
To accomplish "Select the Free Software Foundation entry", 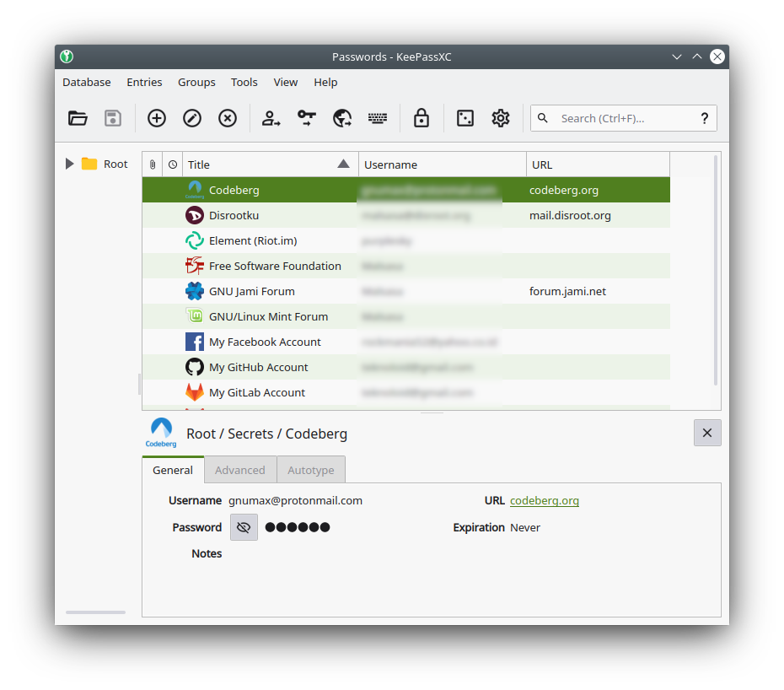I will (406, 267).
